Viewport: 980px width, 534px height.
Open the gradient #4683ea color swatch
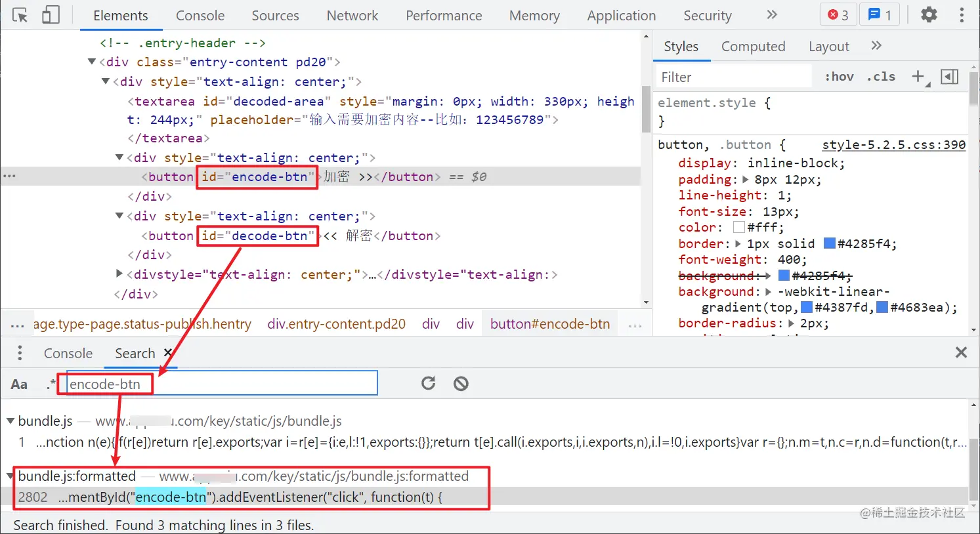[x=882, y=307]
